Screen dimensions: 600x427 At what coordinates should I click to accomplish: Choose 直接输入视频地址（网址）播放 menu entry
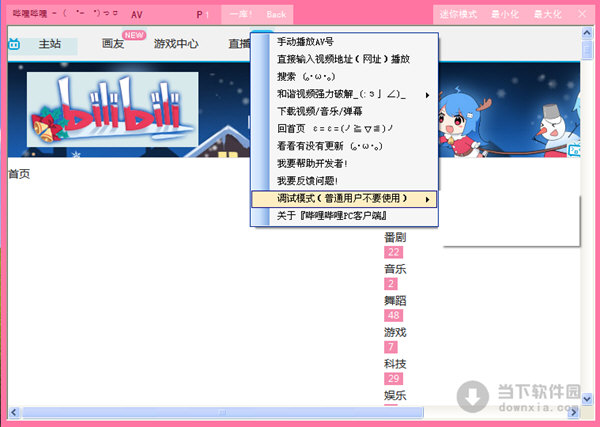click(344, 59)
